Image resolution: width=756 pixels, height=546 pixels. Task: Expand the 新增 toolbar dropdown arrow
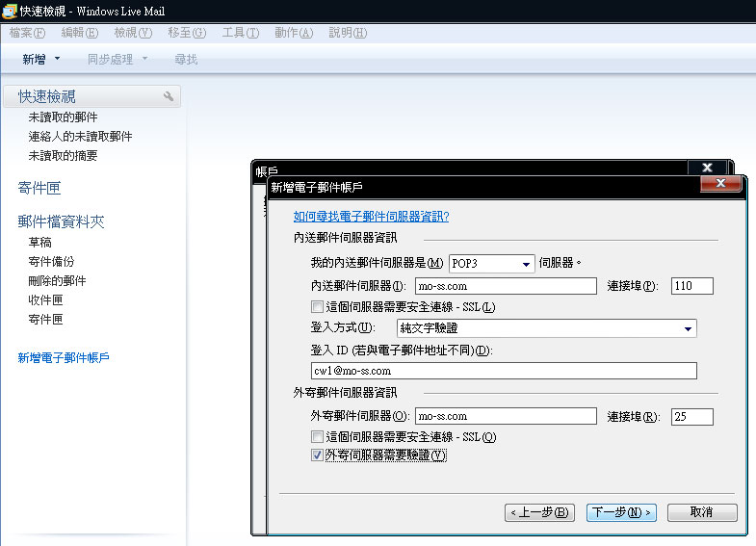pos(58,59)
